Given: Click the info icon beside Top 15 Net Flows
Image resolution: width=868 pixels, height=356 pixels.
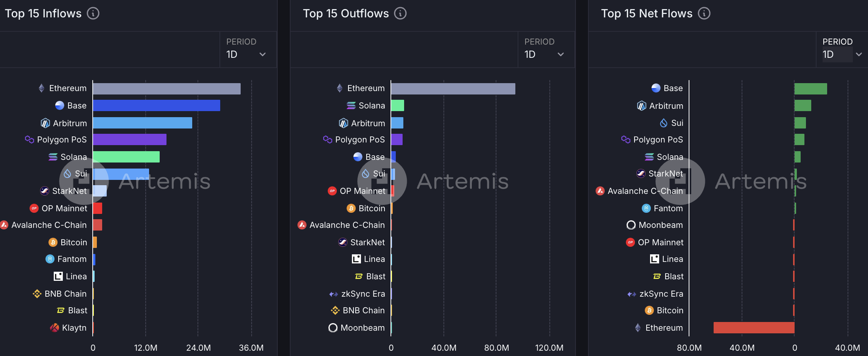Looking at the screenshot, I should coord(704,14).
